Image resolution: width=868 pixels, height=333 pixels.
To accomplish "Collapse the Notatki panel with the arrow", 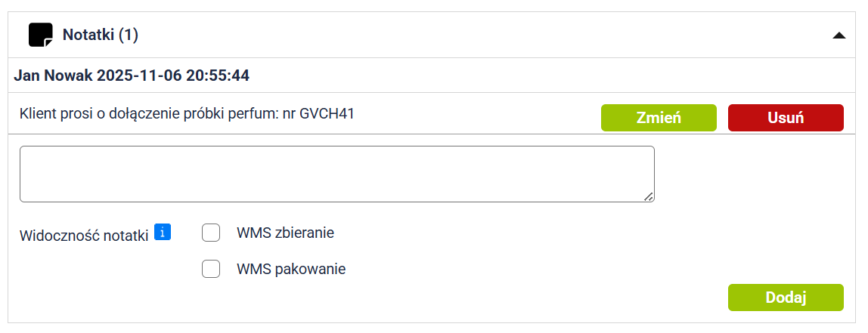I will (x=839, y=35).
